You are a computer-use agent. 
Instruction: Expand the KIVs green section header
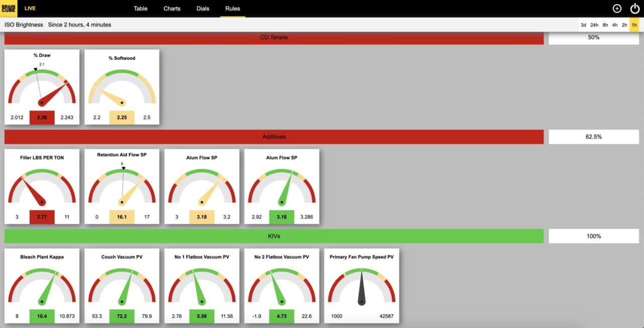274,236
